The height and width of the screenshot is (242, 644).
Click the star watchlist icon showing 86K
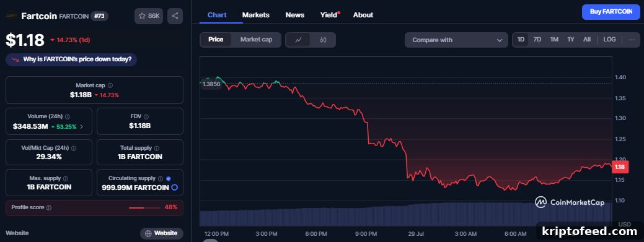click(149, 16)
